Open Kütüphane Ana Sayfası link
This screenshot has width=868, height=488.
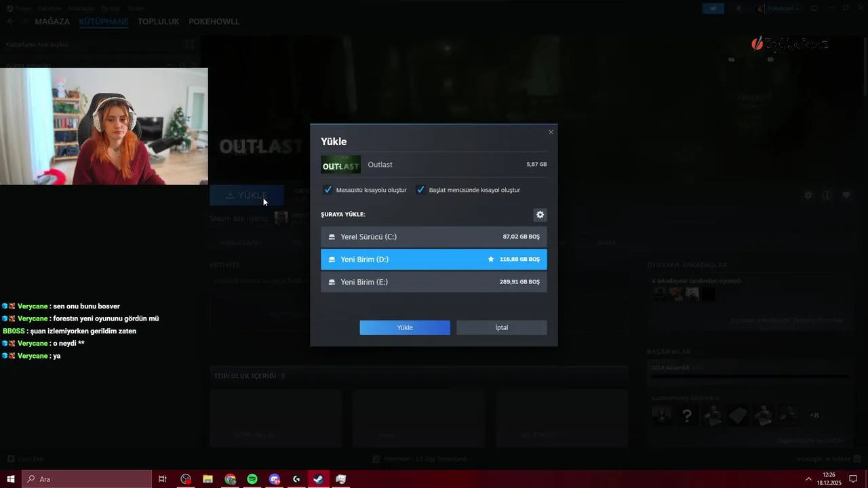tap(37, 45)
